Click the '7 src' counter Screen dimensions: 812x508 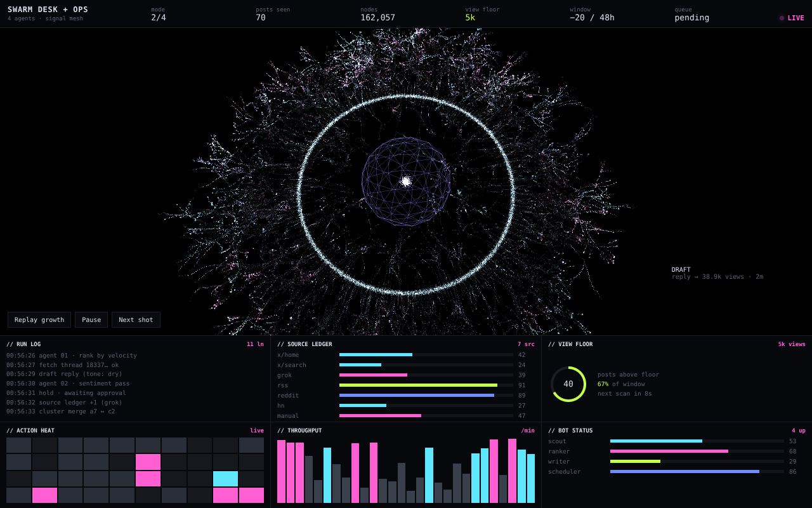(x=526, y=344)
